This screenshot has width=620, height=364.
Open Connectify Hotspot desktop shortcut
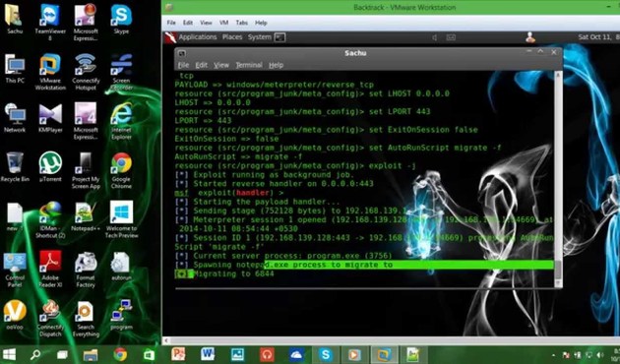(x=86, y=72)
